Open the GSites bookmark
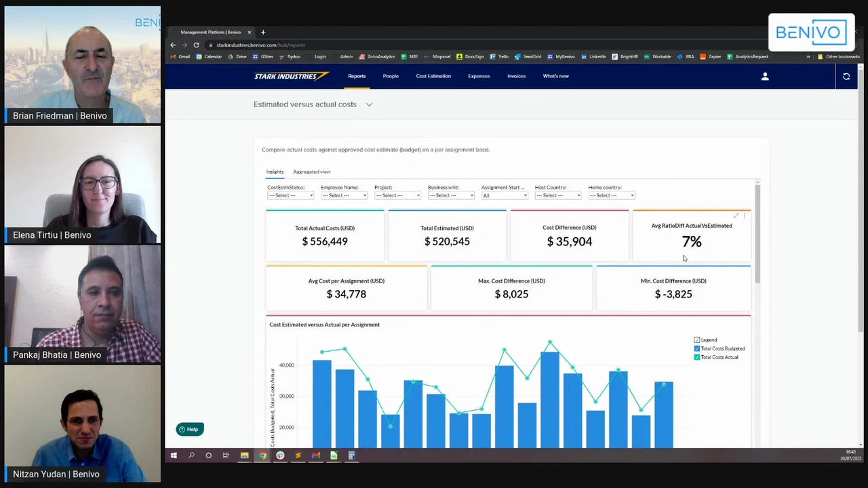 (x=263, y=57)
